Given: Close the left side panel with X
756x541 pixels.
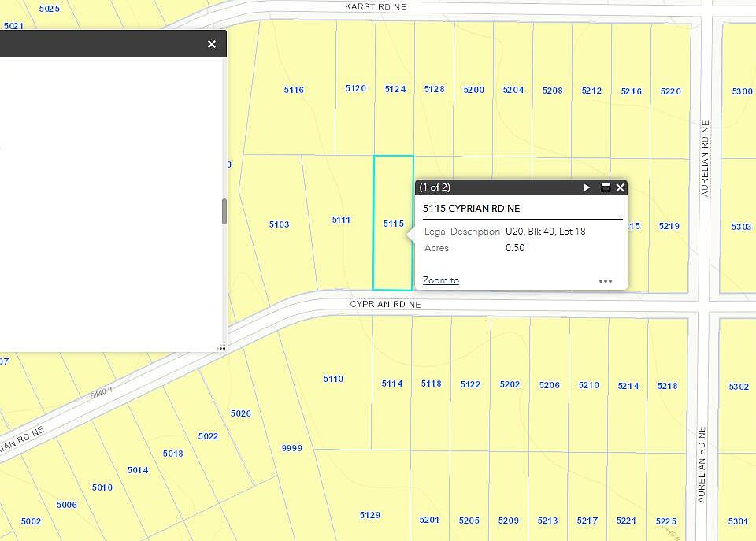Looking at the screenshot, I should pos(212,44).
